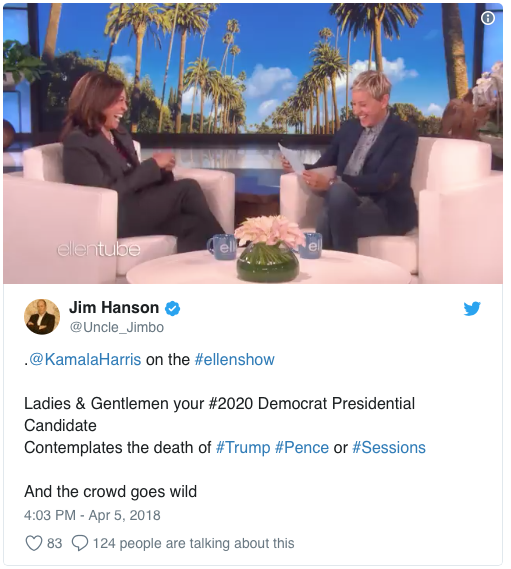Click the #2020 Democrat Presidential Candidate text
This screenshot has height=569, width=511.
point(219,414)
